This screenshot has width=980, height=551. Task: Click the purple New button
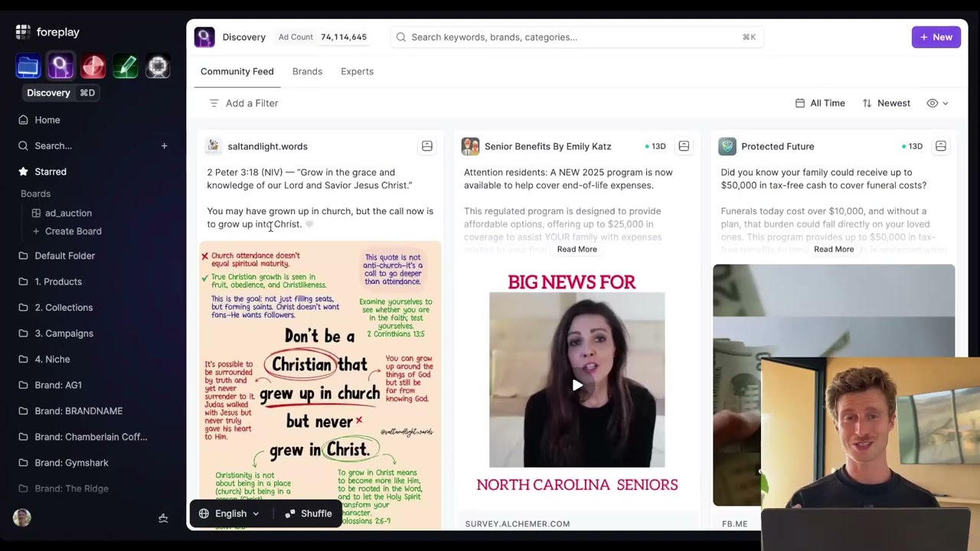pyautogui.click(x=936, y=37)
